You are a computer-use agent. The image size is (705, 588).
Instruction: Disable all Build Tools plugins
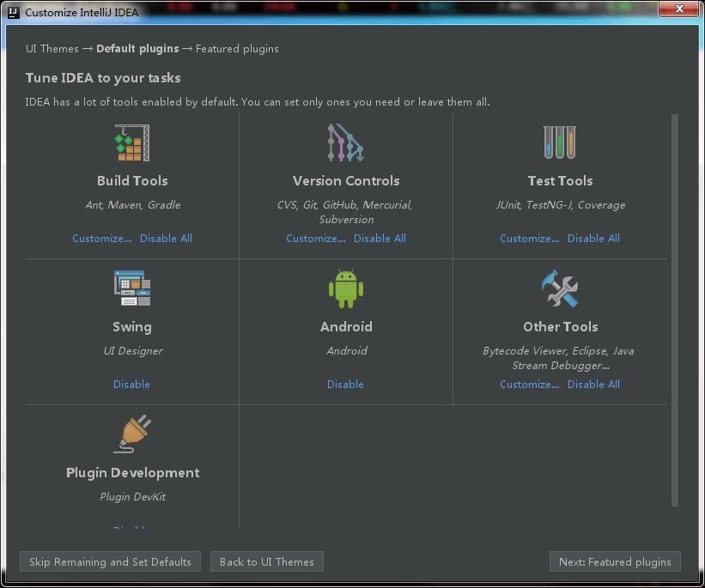(x=166, y=239)
